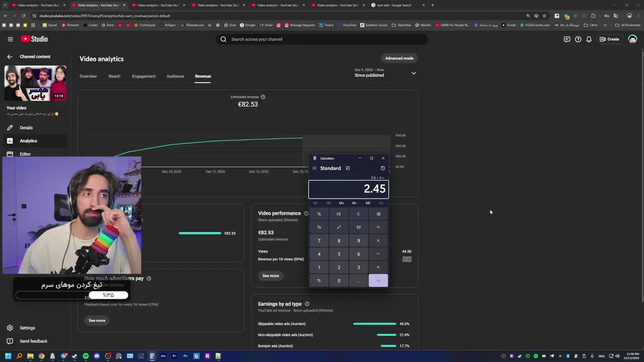The width and height of the screenshot is (644, 362).
Task: Toggle calculator Keep on top mode
Action: point(348,168)
